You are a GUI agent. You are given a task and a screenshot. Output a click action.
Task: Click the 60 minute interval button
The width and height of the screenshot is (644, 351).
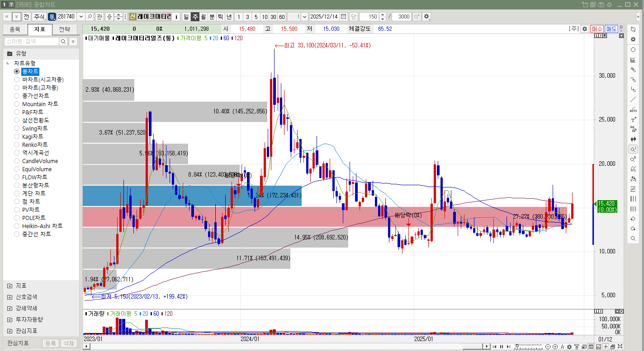pyautogui.click(x=282, y=16)
